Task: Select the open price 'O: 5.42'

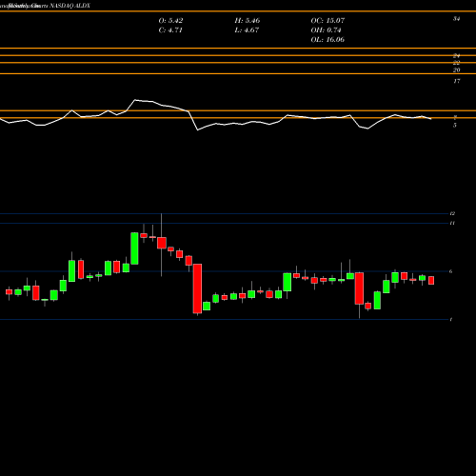Action: [x=170, y=20]
